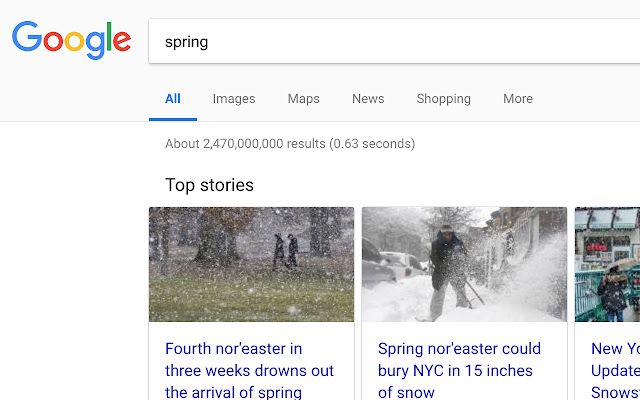This screenshot has height=400, width=640.
Task: Click the red 'e' in the Google logo
Action: point(120,41)
